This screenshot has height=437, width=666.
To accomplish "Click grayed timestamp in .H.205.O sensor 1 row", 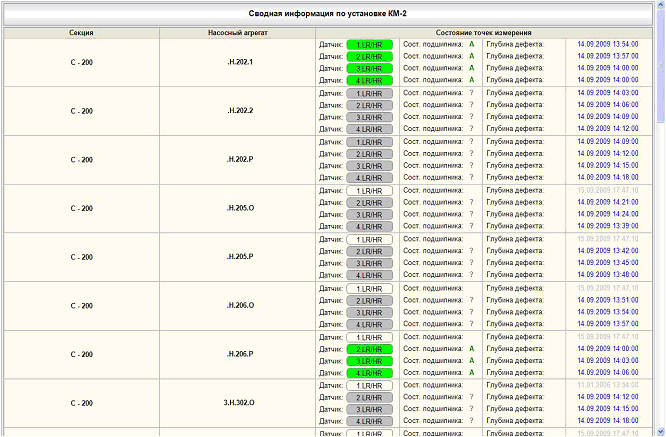I will click(x=608, y=190).
